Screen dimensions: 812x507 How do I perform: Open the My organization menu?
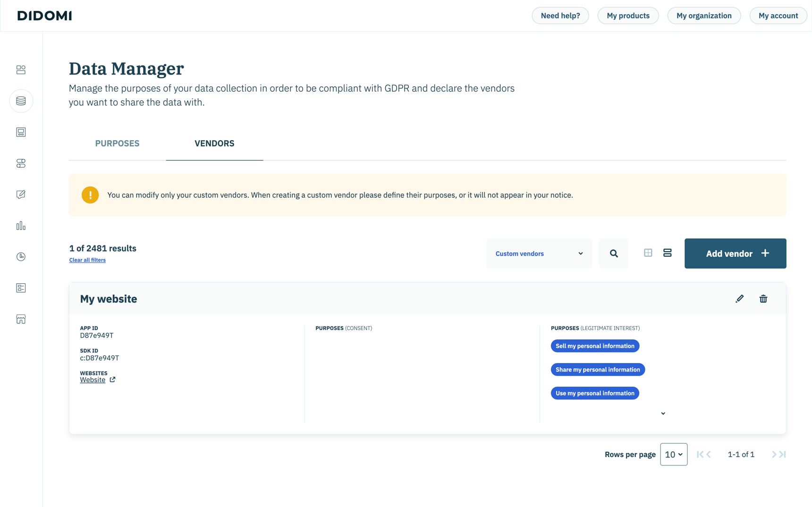704,15
